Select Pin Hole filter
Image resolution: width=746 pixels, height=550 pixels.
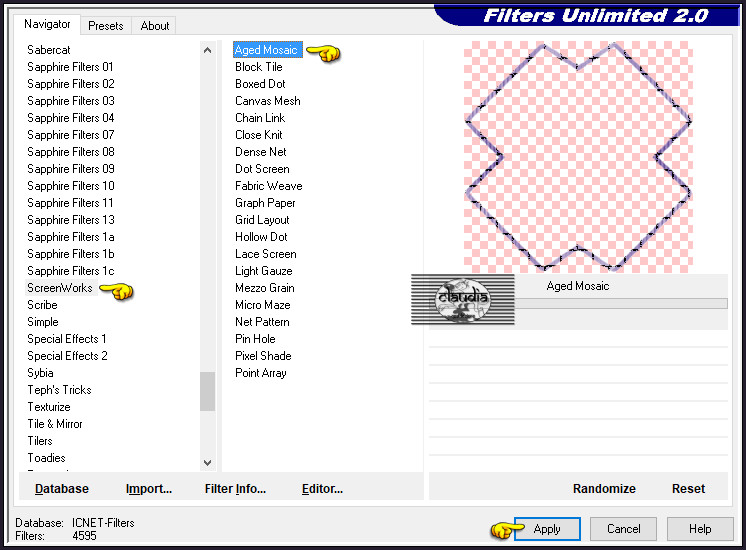[255, 339]
